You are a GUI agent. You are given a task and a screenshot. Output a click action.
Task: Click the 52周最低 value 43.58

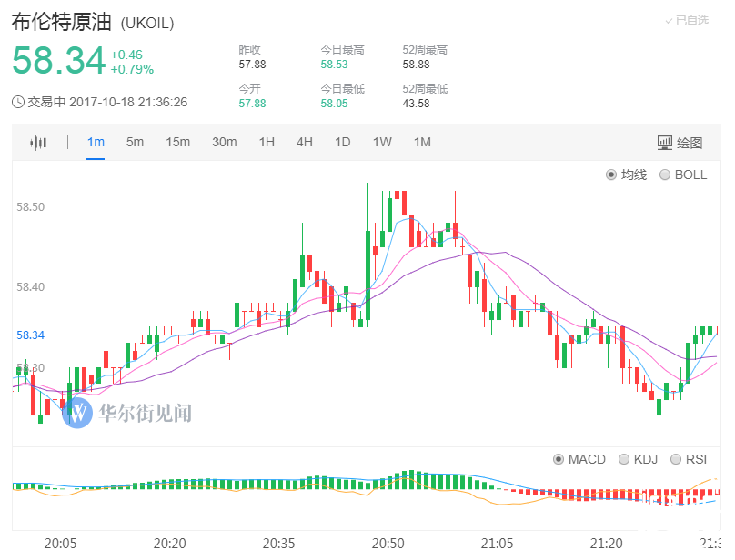(x=417, y=103)
